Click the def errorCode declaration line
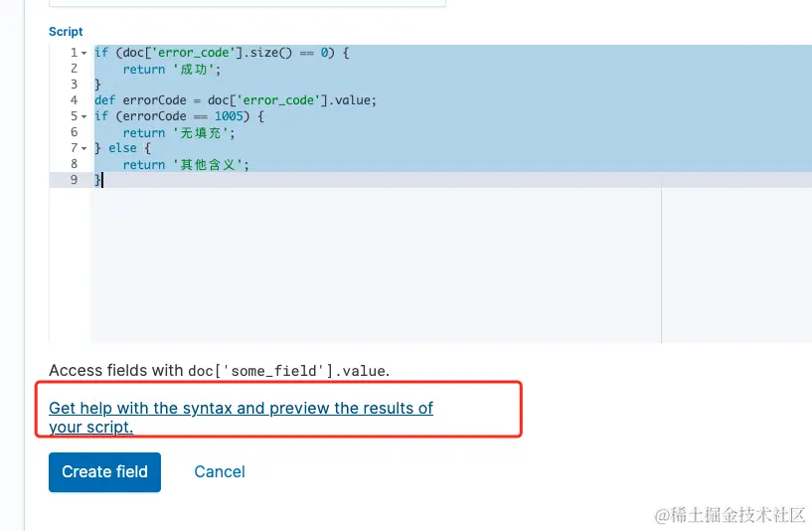This screenshot has height=531, width=812. coord(236,100)
